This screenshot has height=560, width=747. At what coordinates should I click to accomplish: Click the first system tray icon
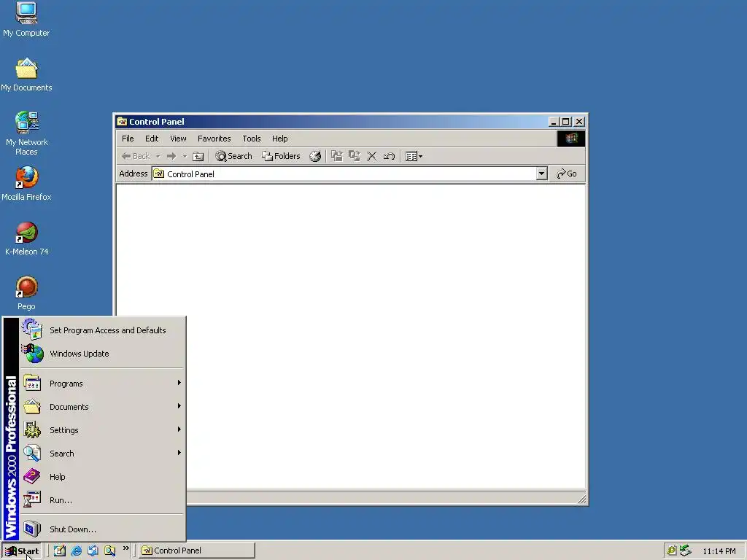click(671, 551)
